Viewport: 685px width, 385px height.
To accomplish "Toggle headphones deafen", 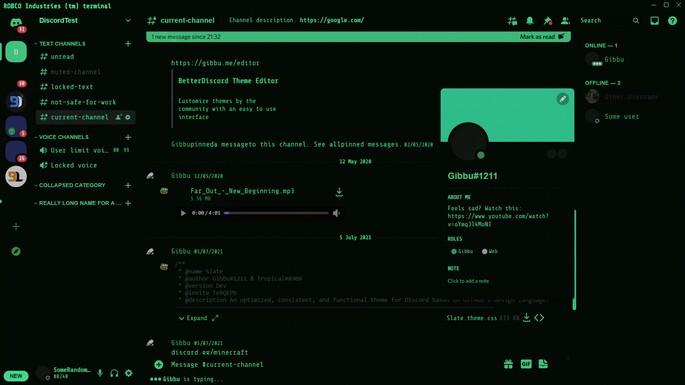I will coord(114,373).
